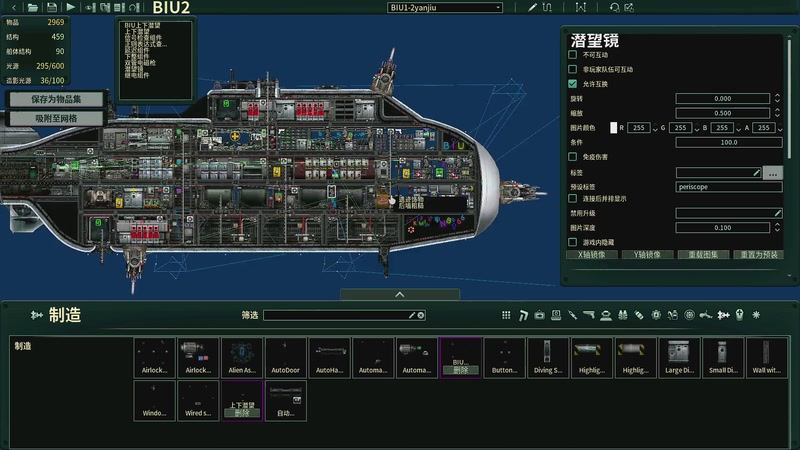Select the pistol weapons category icon
Viewport: 800px width, 450px height.
589,315
